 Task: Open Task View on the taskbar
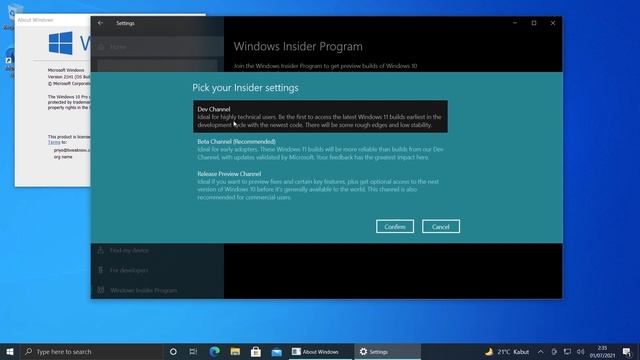[x=193, y=351]
